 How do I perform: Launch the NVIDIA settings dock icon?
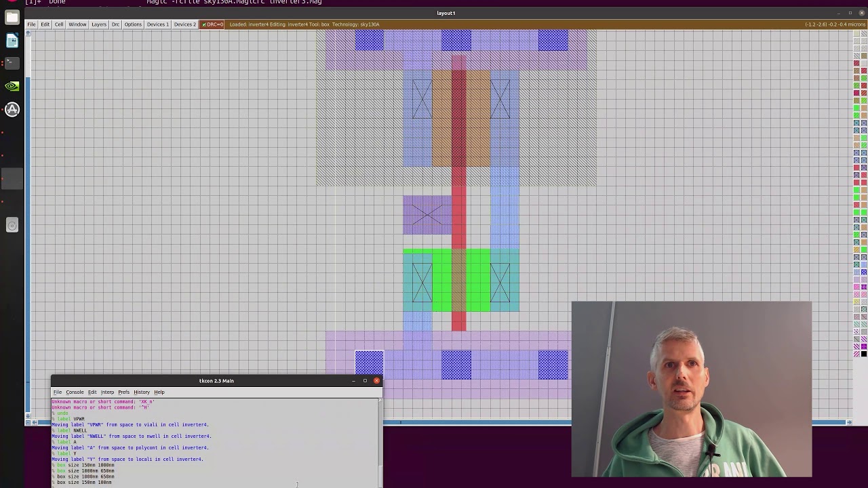[x=12, y=86]
